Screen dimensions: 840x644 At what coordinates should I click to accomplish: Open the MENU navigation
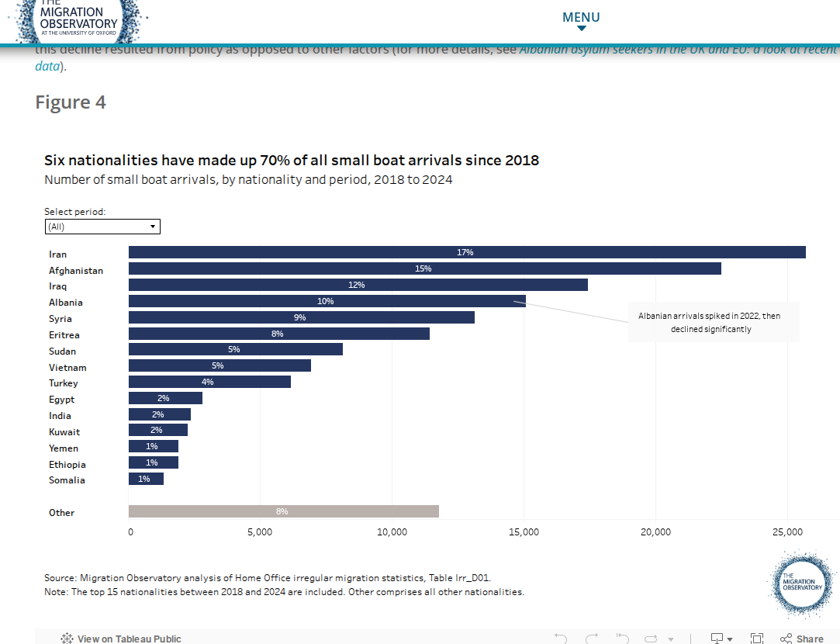coord(581,20)
